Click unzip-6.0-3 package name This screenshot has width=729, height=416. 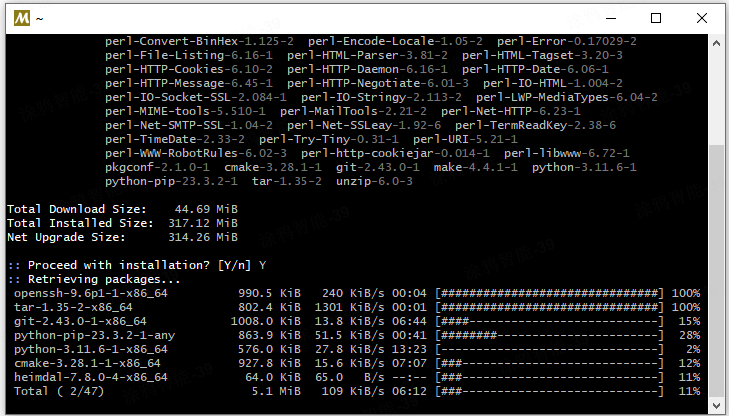[374, 181]
